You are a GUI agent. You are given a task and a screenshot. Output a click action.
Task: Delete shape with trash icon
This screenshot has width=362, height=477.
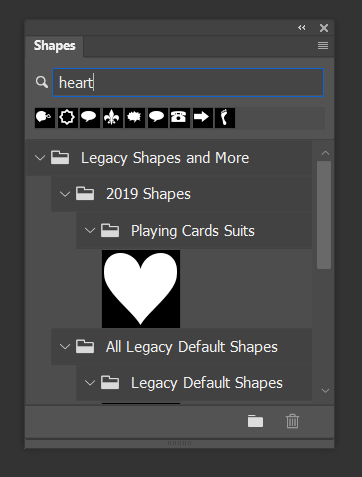[x=292, y=421]
